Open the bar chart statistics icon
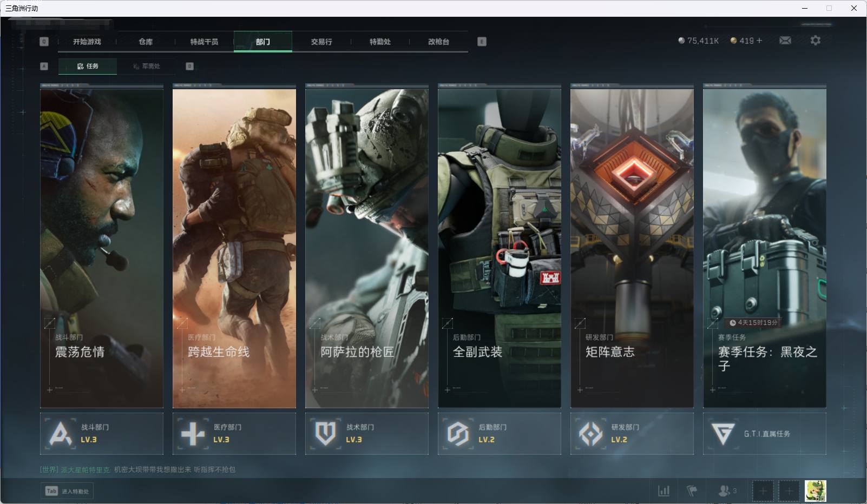The width and height of the screenshot is (867, 504). click(x=664, y=491)
